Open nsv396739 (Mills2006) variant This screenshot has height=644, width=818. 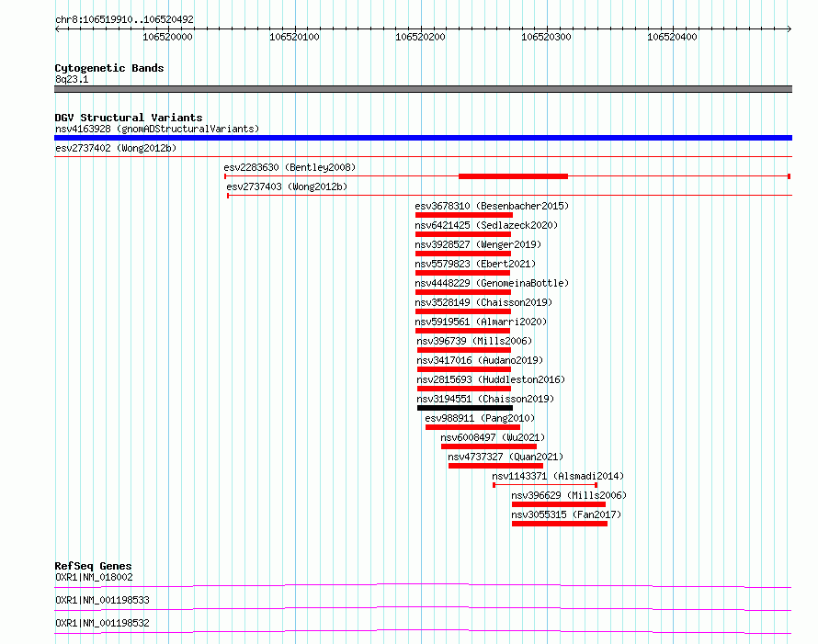point(474,341)
